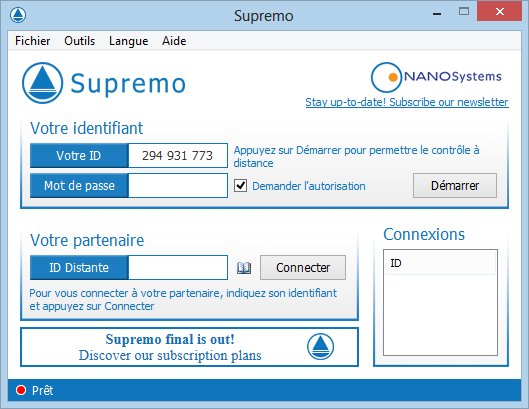Click the ID column header in Connexions

(440, 263)
